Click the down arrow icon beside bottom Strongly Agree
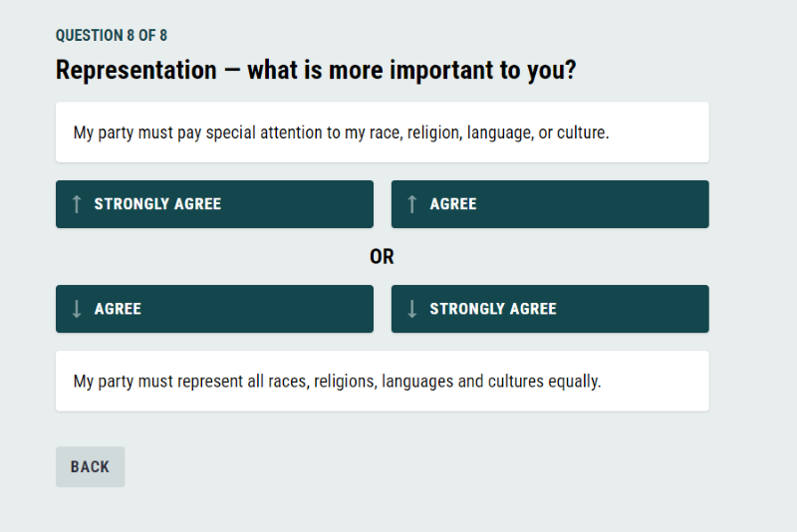 [412, 309]
